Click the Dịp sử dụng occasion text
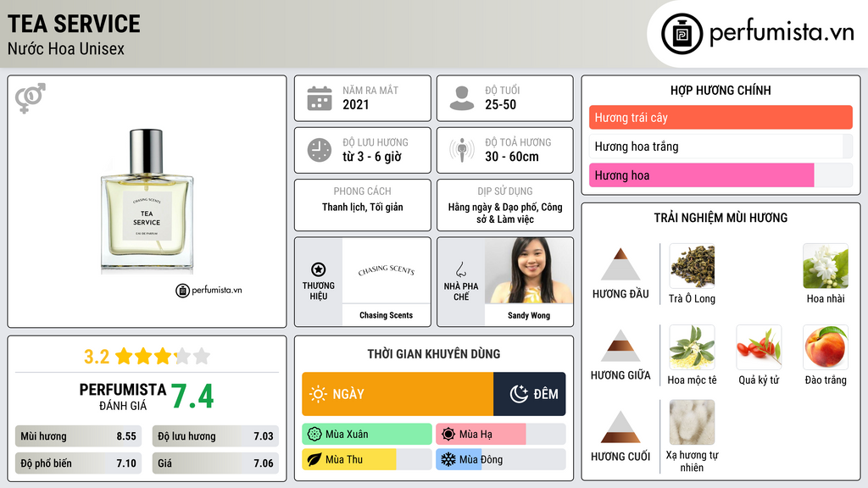The height and width of the screenshot is (488, 868). [x=505, y=213]
